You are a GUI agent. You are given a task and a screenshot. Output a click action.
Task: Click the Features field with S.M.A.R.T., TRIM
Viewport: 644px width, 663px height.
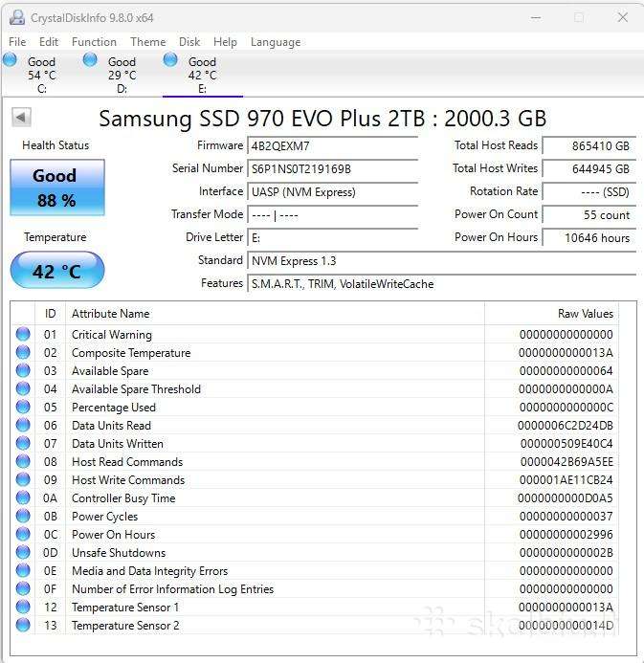coord(441,284)
